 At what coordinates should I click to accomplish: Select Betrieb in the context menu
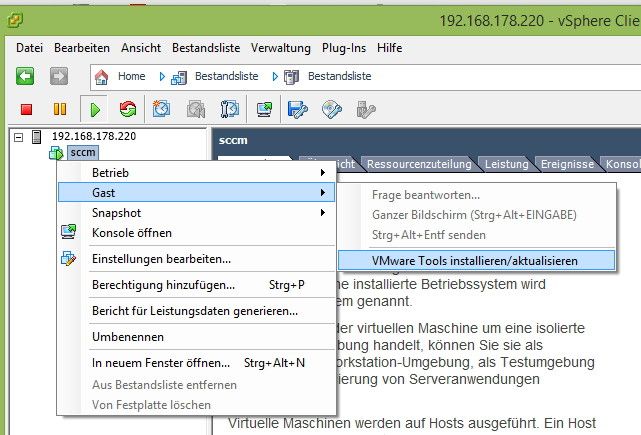coord(196,173)
